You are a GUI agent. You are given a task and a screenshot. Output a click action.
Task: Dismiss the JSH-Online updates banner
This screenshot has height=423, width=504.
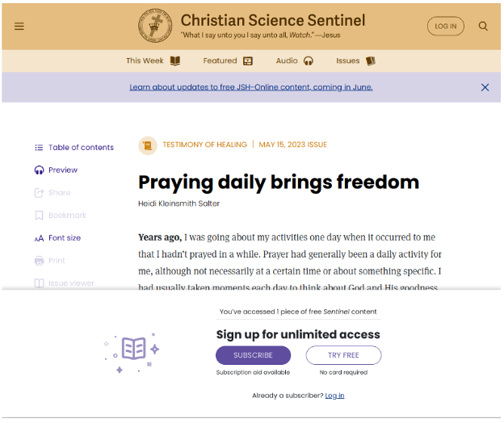click(485, 87)
